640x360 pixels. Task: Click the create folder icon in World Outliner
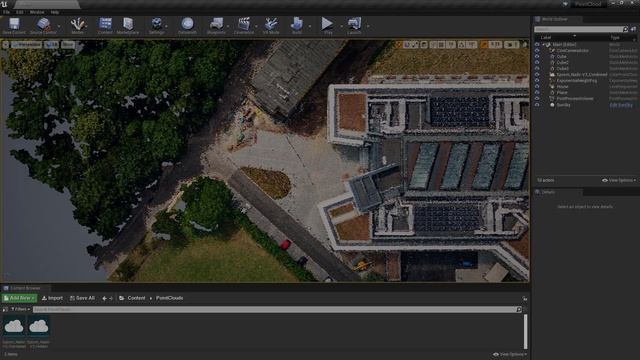(633, 29)
